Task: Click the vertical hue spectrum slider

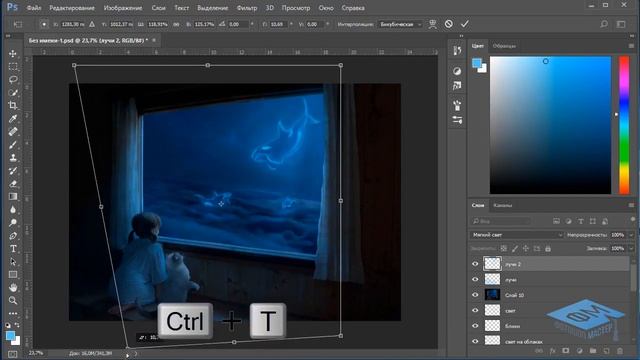Action: (x=624, y=125)
